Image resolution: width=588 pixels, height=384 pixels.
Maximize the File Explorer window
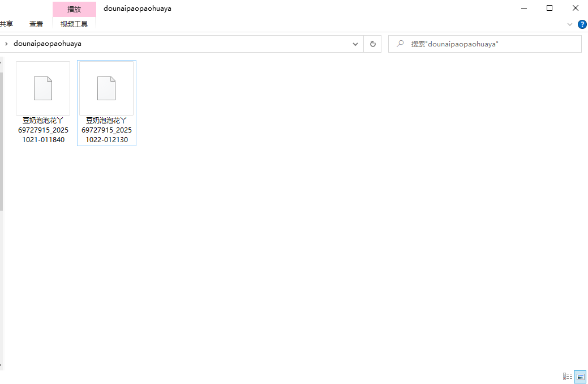549,8
